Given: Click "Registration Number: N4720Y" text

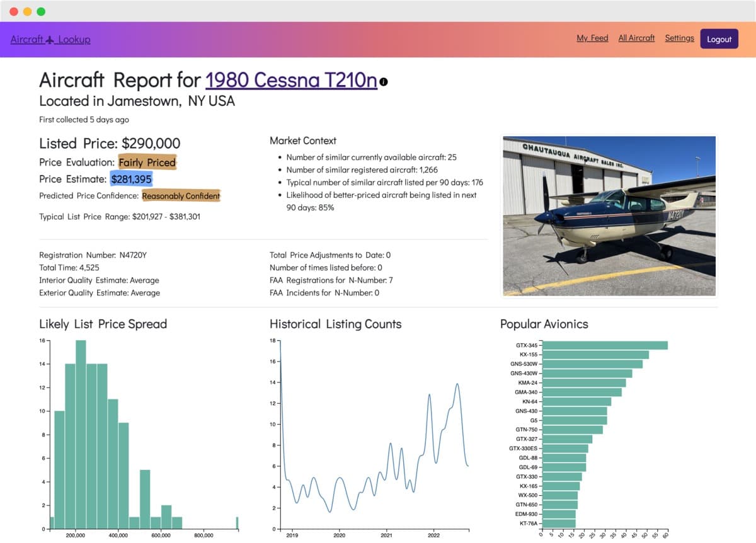Looking at the screenshot, I should (x=93, y=255).
